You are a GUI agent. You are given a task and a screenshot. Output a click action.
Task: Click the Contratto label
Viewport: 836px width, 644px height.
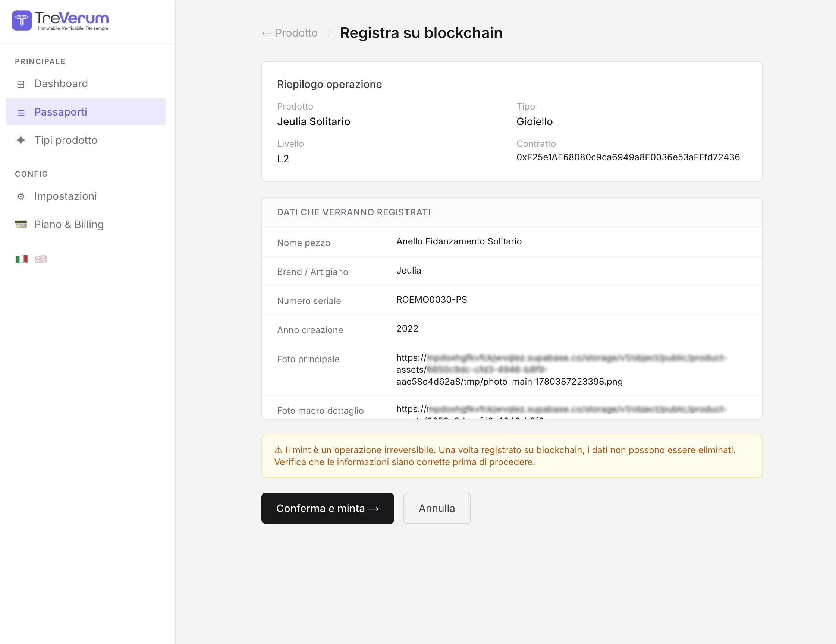tap(536, 144)
